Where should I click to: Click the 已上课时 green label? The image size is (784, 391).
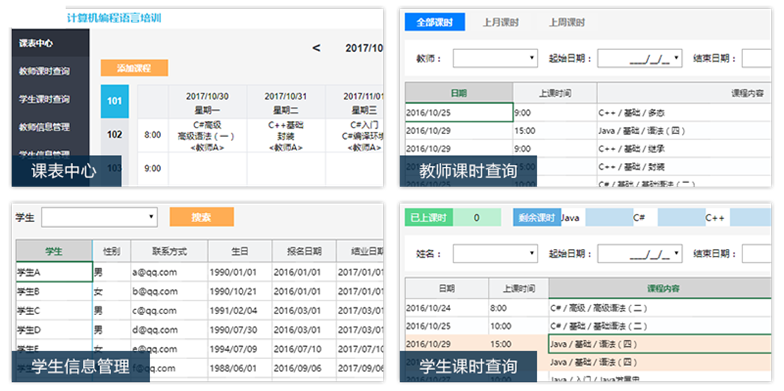click(x=428, y=218)
